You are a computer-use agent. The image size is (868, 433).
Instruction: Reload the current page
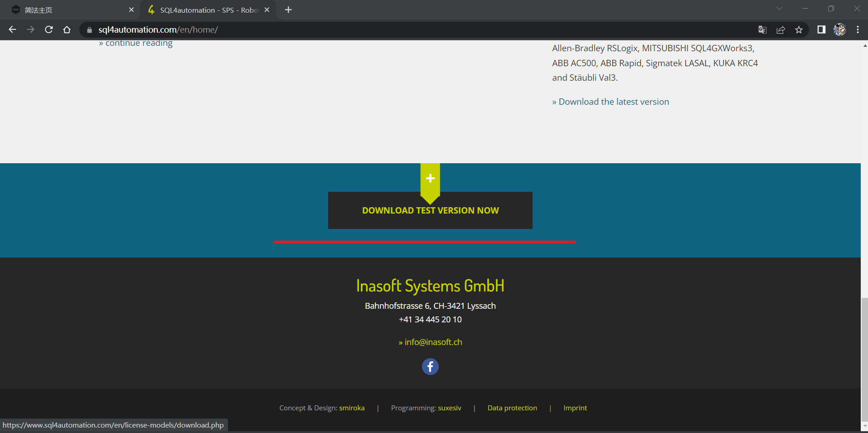coord(49,29)
